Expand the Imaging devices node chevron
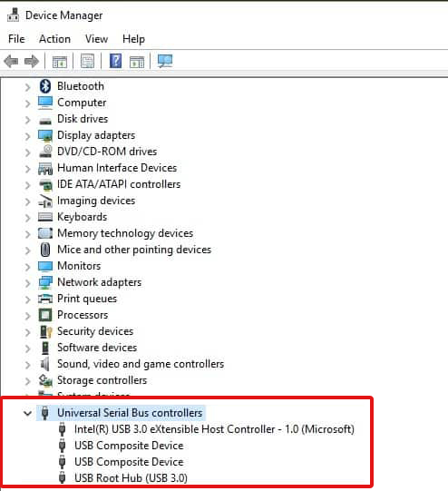Image resolution: width=448 pixels, height=491 pixels. 27,201
